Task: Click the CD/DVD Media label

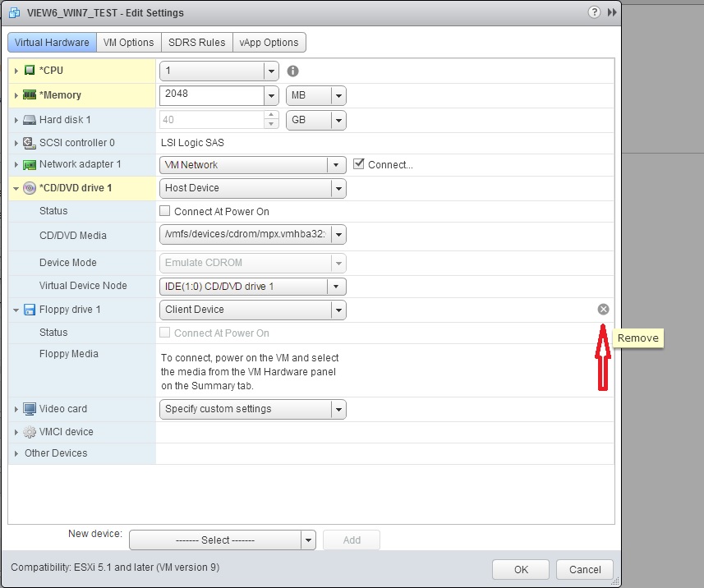Action: [x=73, y=236]
